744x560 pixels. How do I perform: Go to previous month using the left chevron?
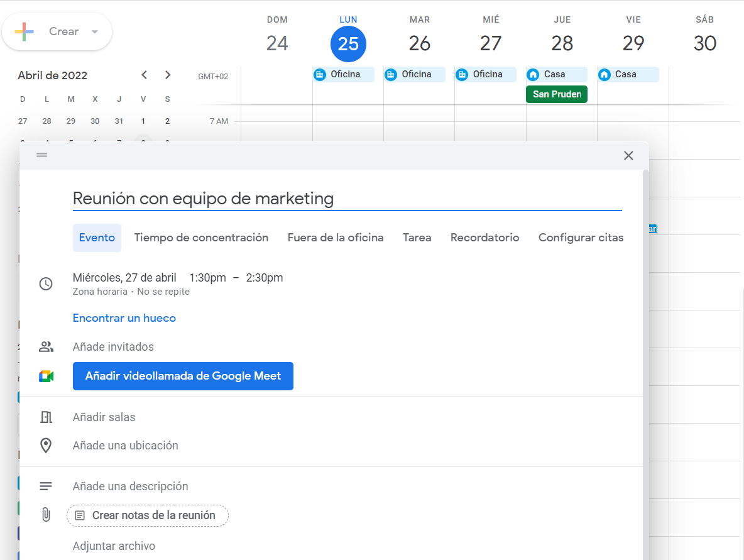coord(144,75)
